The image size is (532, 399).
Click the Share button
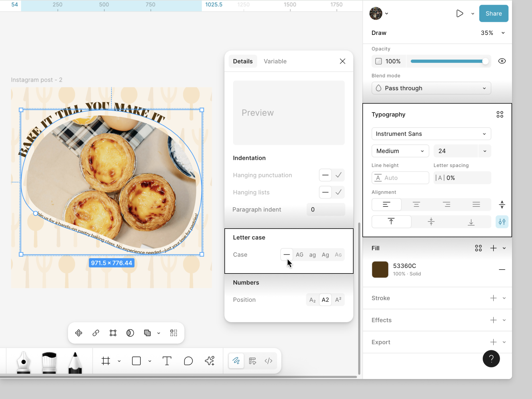(493, 13)
